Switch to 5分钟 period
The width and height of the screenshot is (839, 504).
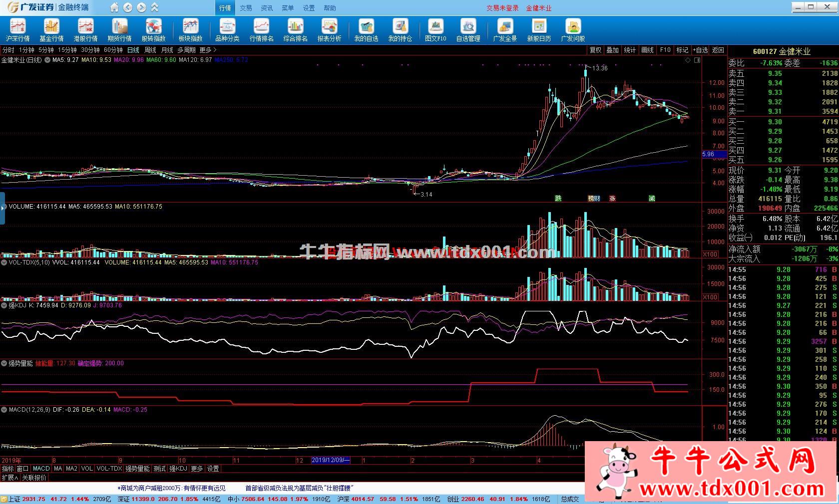click(46, 50)
